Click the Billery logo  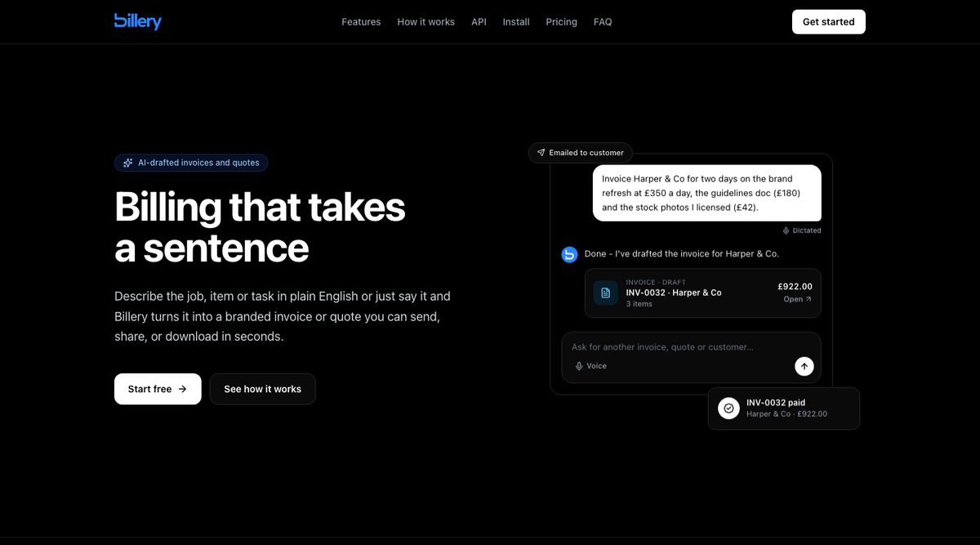(138, 21)
